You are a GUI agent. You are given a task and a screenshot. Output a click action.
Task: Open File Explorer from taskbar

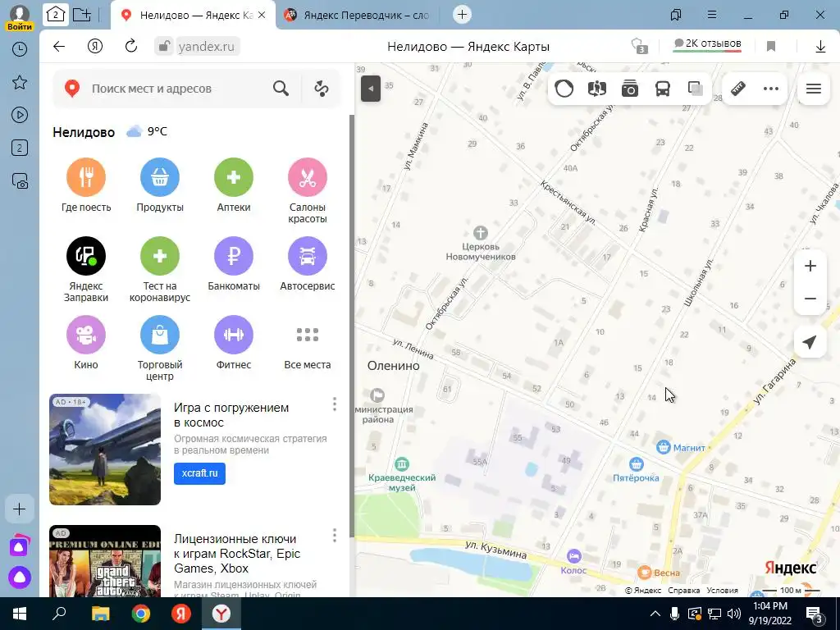click(x=100, y=614)
